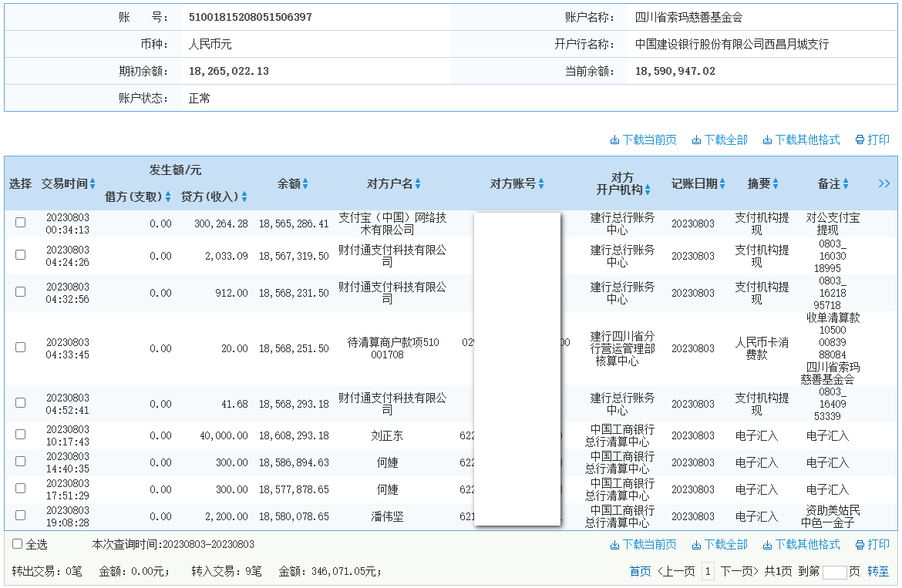Select the 04:24:26 transaction checkbox
This screenshot has height=588, width=902.
click(x=21, y=254)
